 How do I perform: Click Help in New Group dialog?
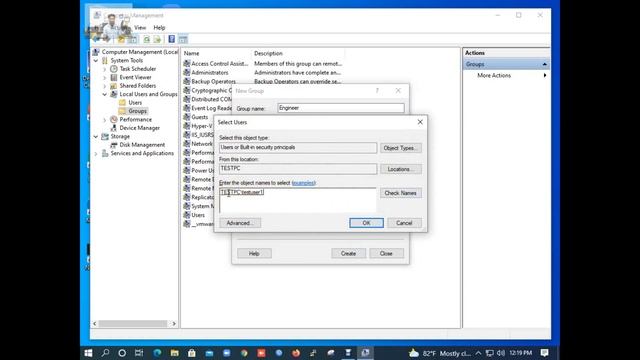(254, 253)
